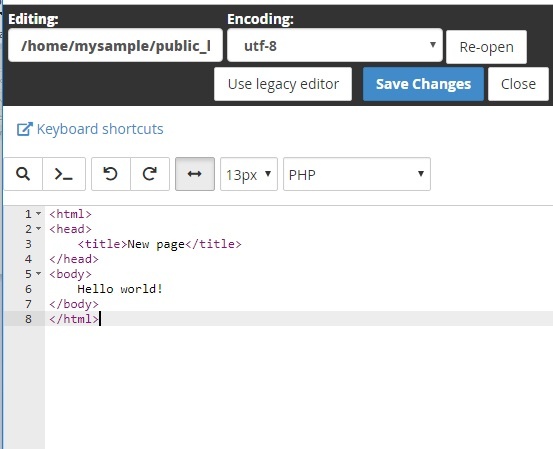Open the utf-8 encoding dropdown
This screenshot has height=449, width=553.
click(x=335, y=45)
